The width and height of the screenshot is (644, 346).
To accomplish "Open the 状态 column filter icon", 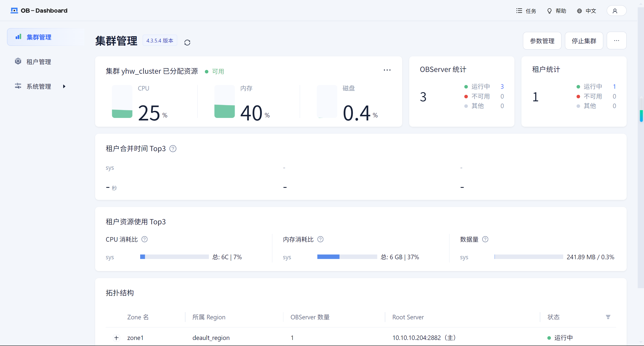I will (x=608, y=317).
